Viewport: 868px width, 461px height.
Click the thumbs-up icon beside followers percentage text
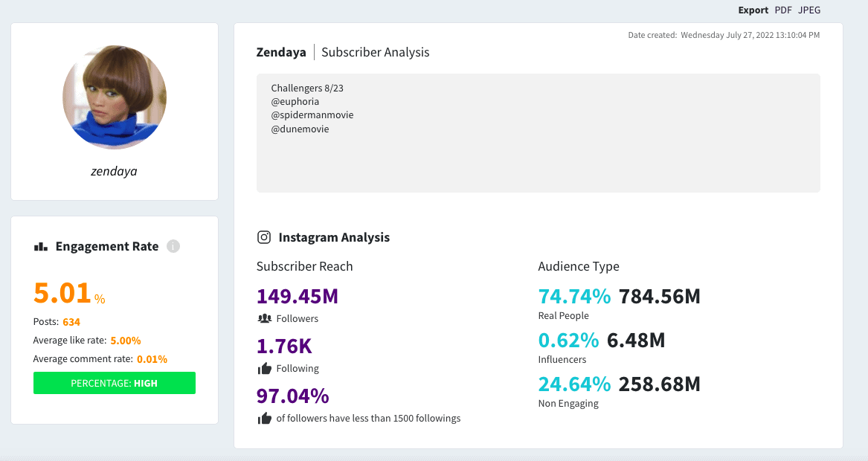tap(263, 419)
